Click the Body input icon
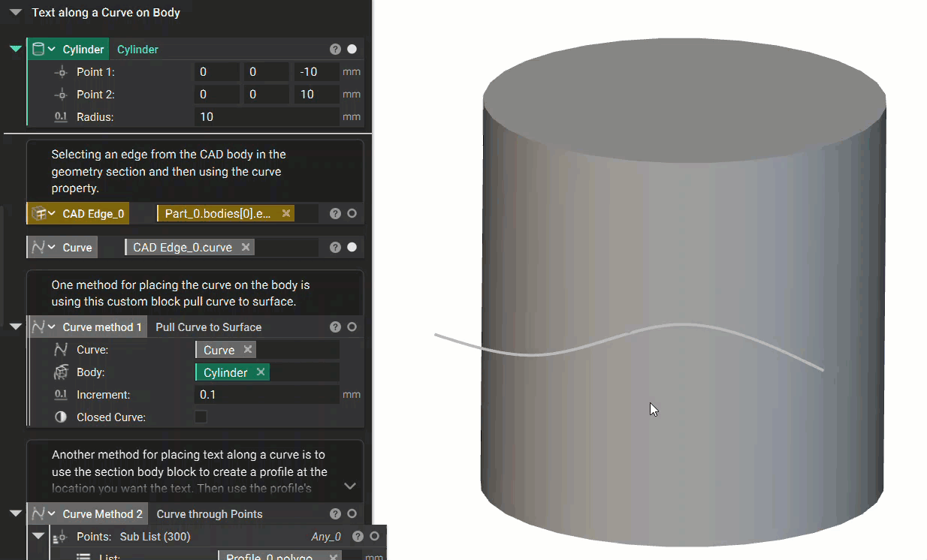Image resolution: width=927 pixels, height=560 pixels. [x=61, y=372]
